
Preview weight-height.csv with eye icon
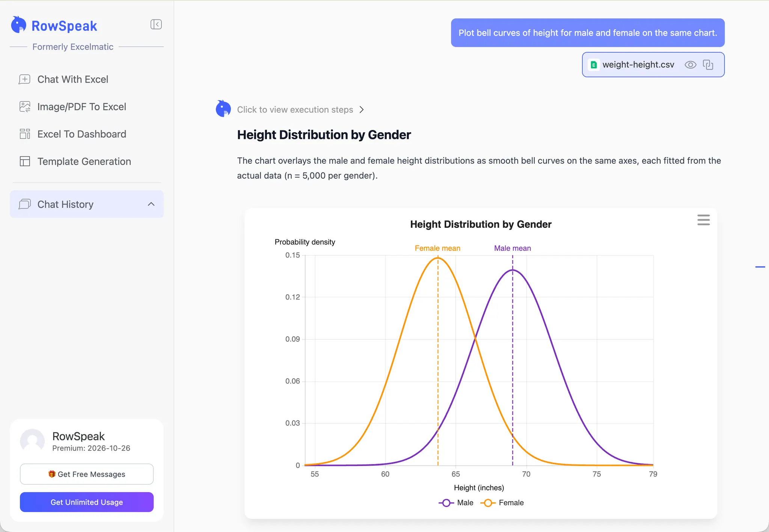pyautogui.click(x=690, y=65)
